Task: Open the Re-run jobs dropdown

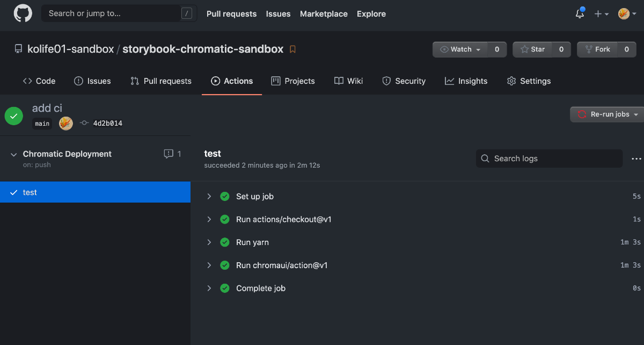Action: pyautogui.click(x=608, y=114)
